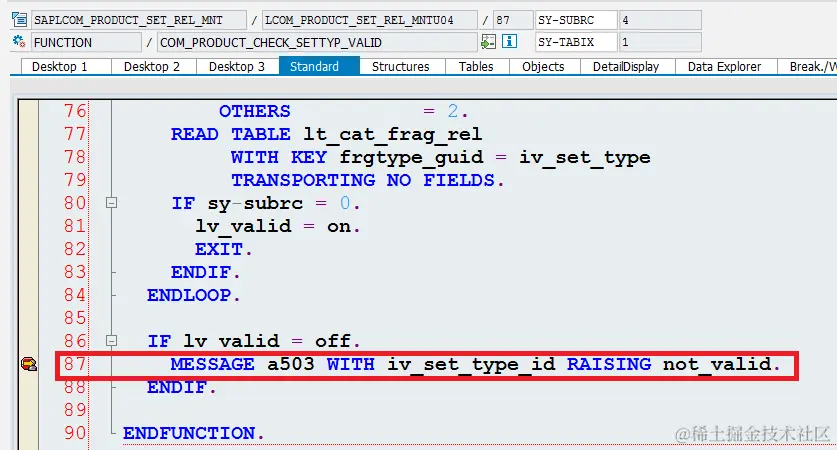837x450 pixels.
Task: Click the SY-SUBRC value field showing 4
Action: click(x=660, y=20)
